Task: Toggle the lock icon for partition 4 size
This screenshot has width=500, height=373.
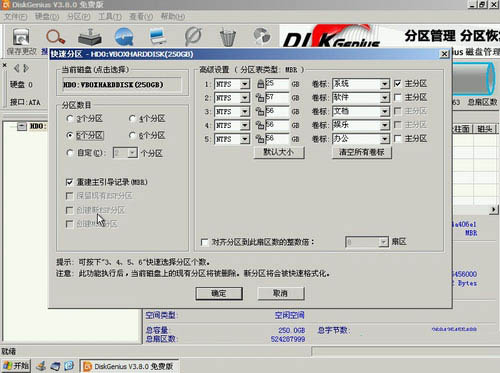Action: click(260, 125)
